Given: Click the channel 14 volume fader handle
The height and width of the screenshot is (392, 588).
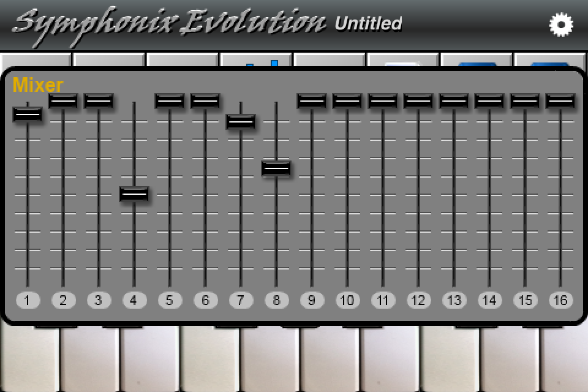Looking at the screenshot, I should tap(489, 101).
